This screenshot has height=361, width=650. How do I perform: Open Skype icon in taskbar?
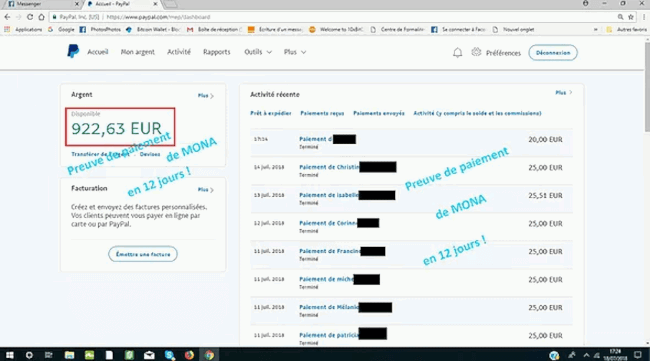click(169, 355)
